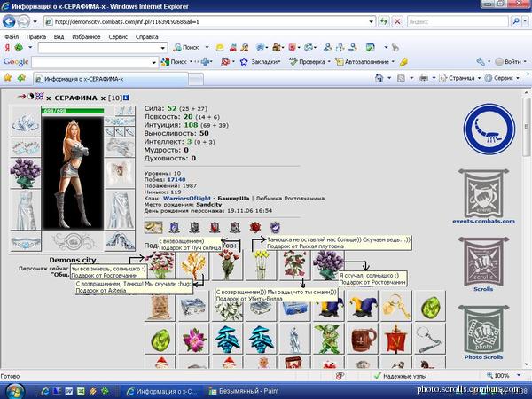Select the Информация о х-СЕРАФИМА-х tab
The image size is (532, 399).
[x=111, y=79]
